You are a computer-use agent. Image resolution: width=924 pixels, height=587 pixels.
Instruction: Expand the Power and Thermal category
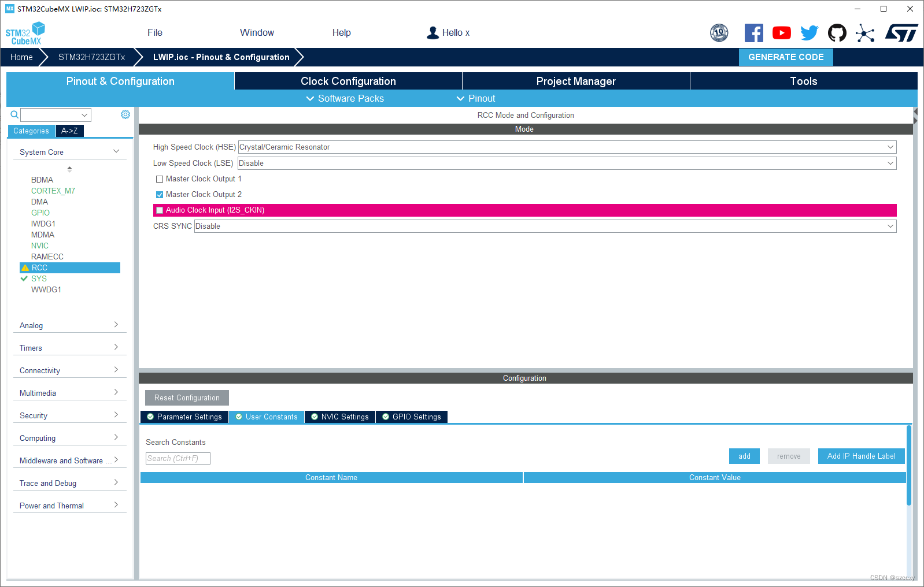point(69,506)
